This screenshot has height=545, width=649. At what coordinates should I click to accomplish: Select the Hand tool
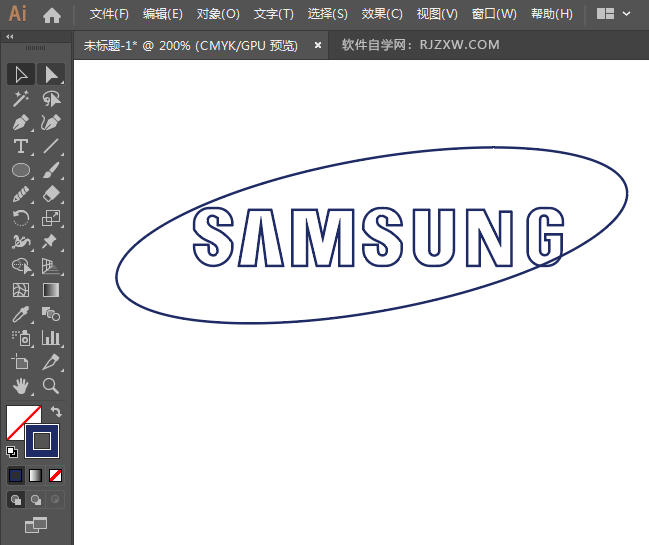pyautogui.click(x=21, y=387)
